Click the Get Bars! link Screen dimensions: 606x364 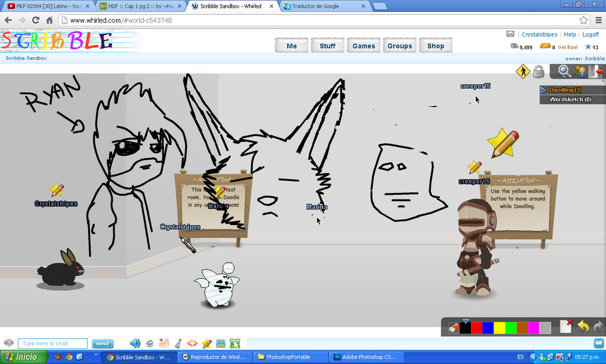(x=568, y=47)
